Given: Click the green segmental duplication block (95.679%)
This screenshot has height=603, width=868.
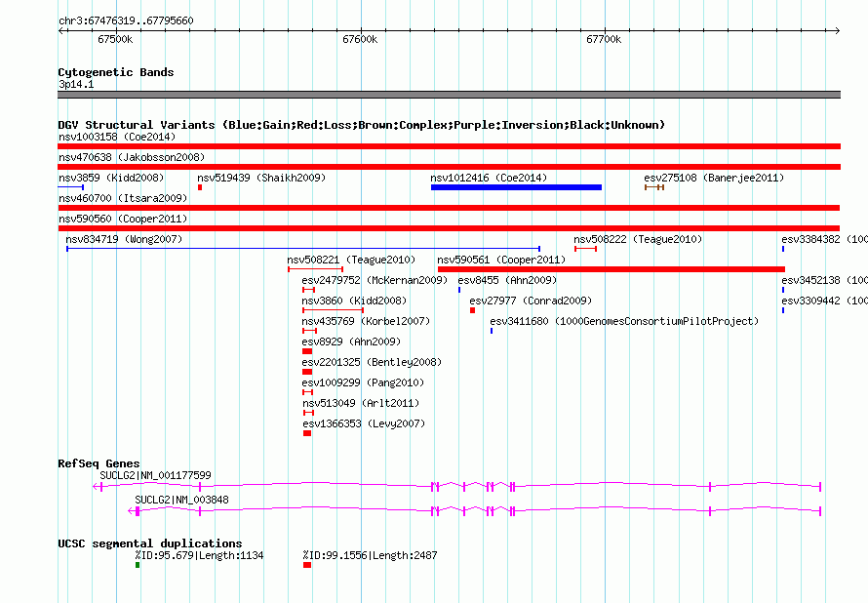Looking at the screenshot, I should pos(138,565).
